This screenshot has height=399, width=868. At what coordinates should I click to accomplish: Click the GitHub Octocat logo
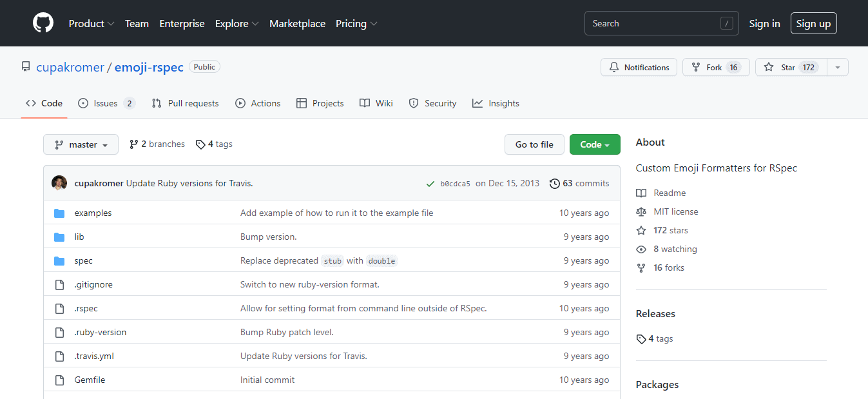[x=43, y=23]
